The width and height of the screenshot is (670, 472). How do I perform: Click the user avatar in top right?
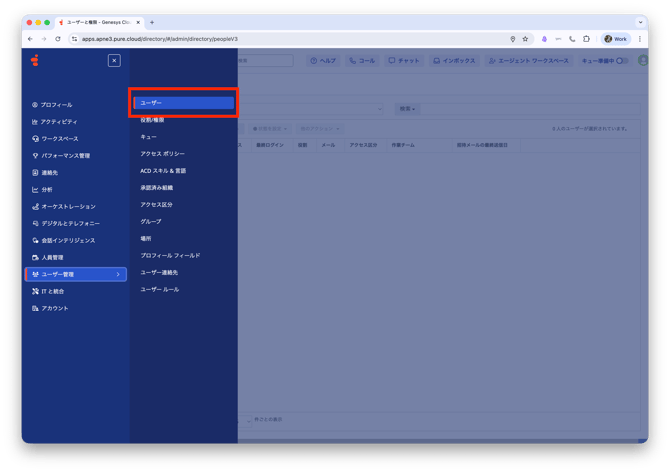[x=642, y=61]
